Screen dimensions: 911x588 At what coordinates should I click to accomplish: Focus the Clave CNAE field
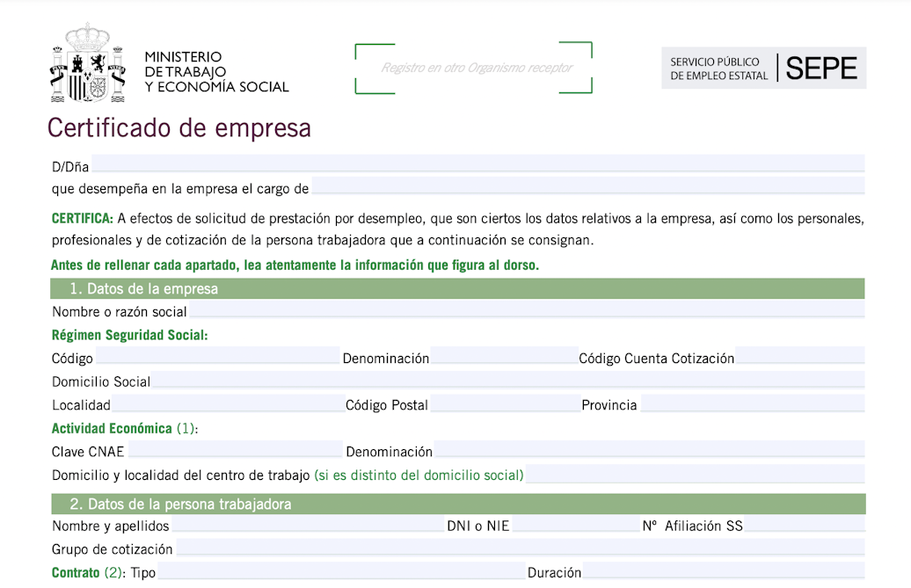[x=236, y=449]
